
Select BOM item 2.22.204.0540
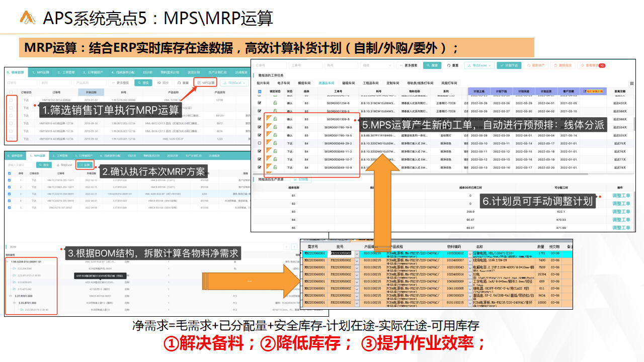coord(25,268)
